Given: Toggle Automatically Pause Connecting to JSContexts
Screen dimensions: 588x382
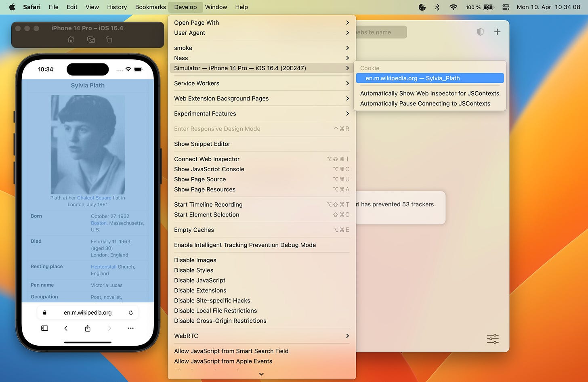Looking at the screenshot, I should [430, 103].
